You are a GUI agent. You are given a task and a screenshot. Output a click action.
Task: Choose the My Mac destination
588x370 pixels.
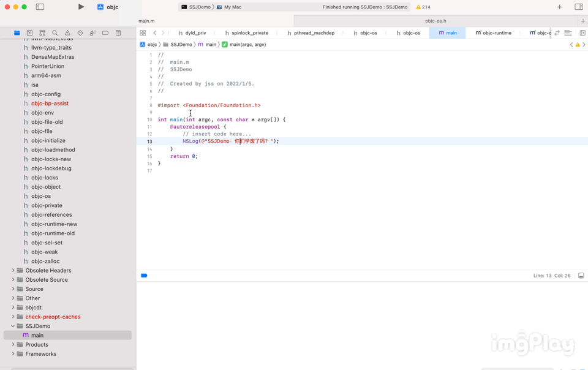coord(229,7)
